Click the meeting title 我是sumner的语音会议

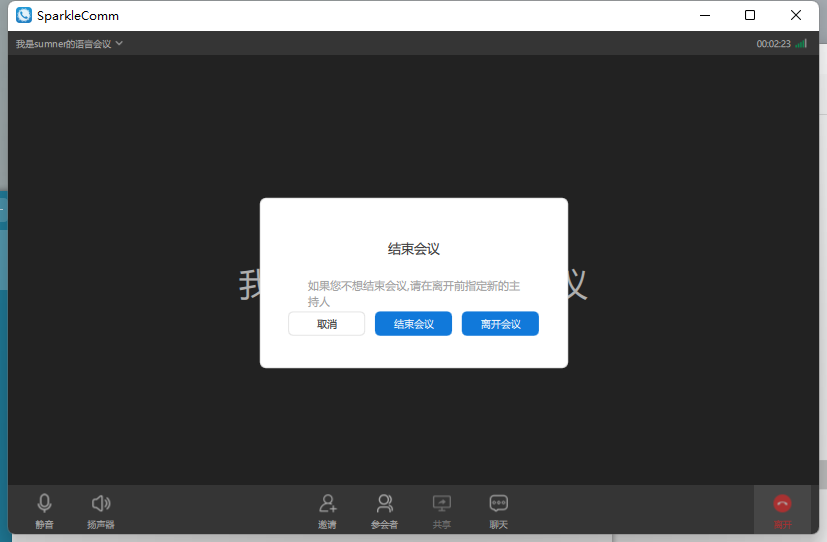pos(63,44)
